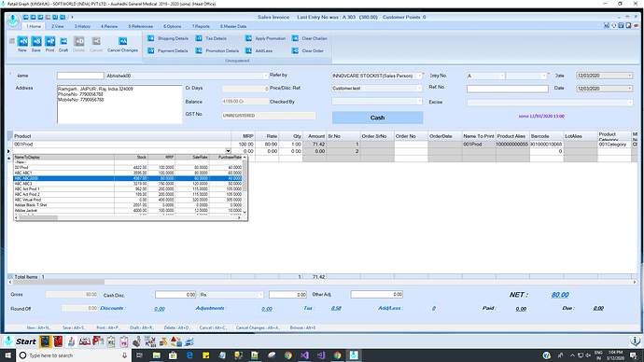Open the top Date picker dropdown
Image resolution: width=644 pixels, height=362 pixels.
click(630, 76)
